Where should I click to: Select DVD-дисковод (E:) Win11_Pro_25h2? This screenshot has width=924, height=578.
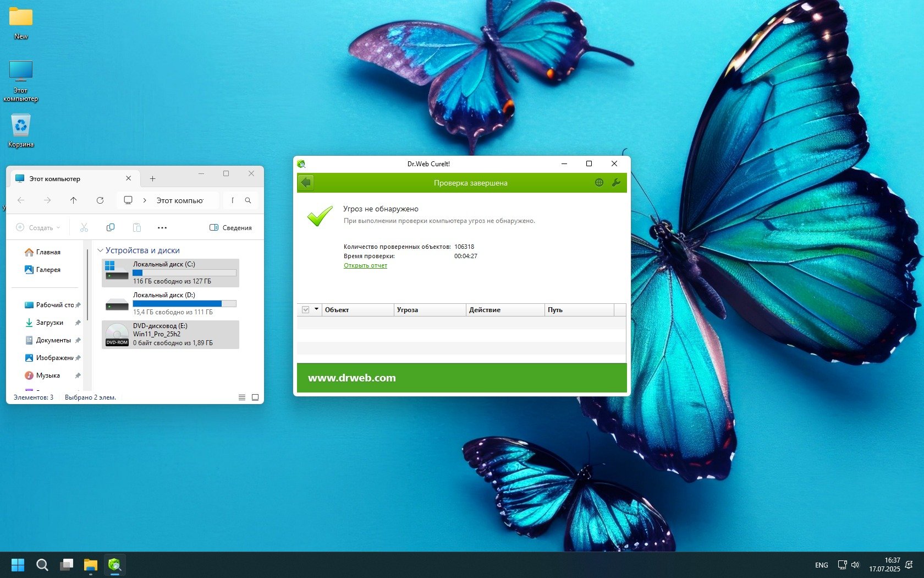[x=170, y=335]
